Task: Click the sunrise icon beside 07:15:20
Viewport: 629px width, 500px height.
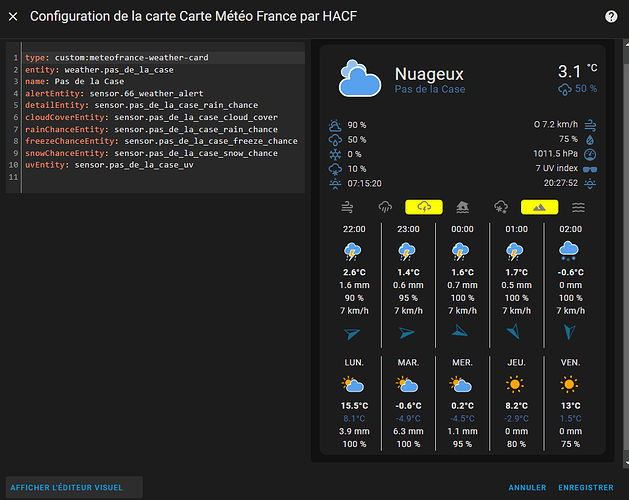Action: pyautogui.click(x=335, y=184)
